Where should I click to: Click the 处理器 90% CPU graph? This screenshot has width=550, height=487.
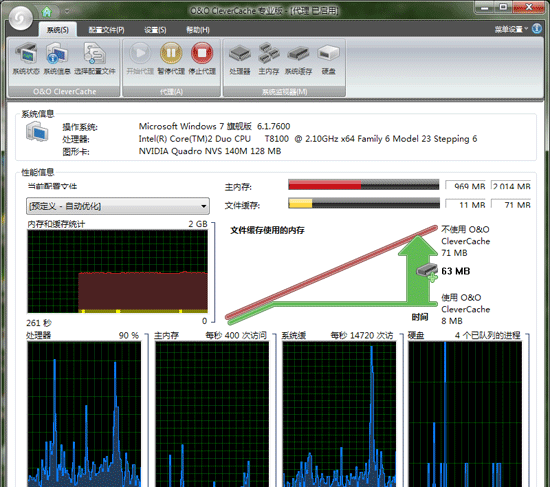(84, 414)
